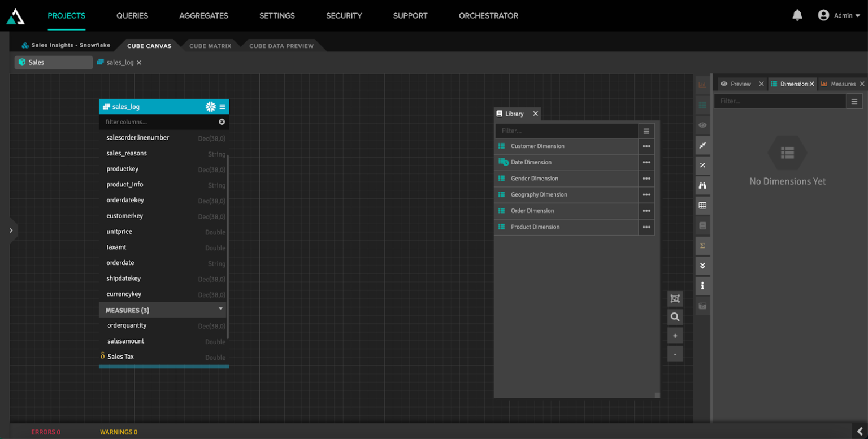The width and height of the screenshot is (868, 439).
Task: Clear the filter with the X in sales_log
Action: click(x=222, y=121)
